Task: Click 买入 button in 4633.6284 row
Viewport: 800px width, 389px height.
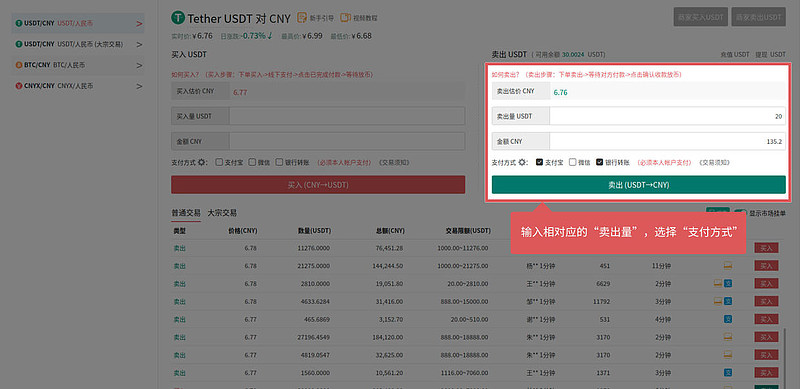Action: click(766, 301)
